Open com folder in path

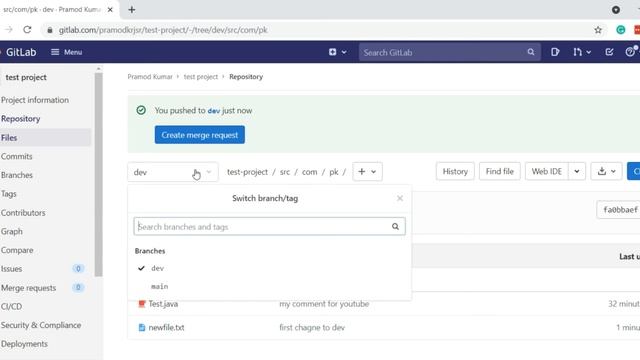tap(309, 172)
